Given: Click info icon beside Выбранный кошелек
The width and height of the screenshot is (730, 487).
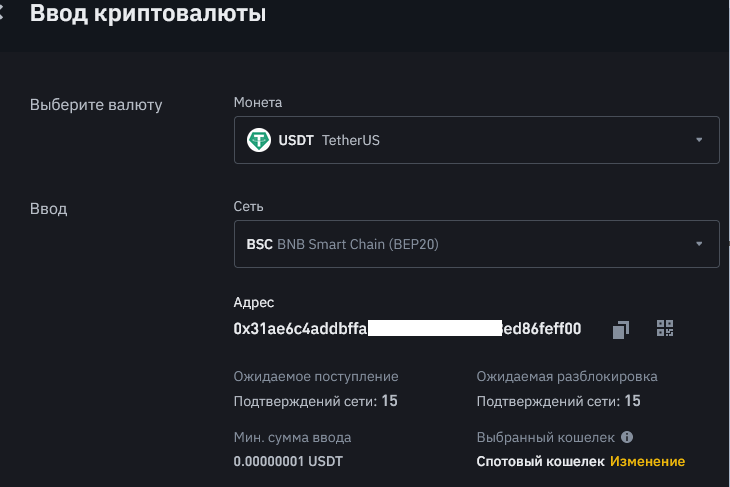Looking at the screenshot, I should pyautogui.click(x=627, y=437).
